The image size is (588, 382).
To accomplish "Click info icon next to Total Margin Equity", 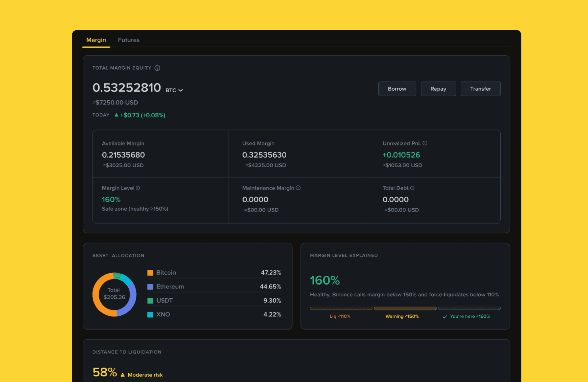I will click(x=157, y=68).
